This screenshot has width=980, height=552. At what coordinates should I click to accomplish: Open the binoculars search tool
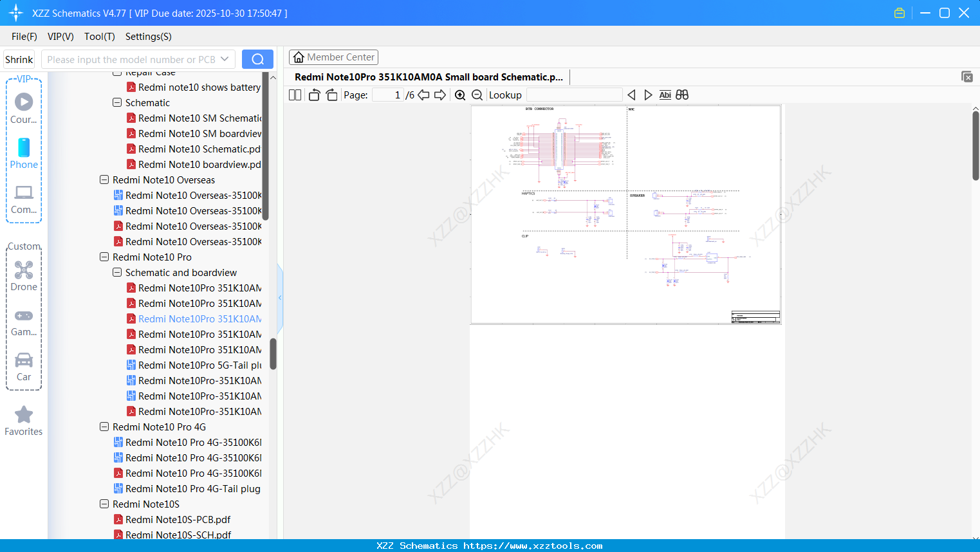pyautogui.click(x=681, y=95)
